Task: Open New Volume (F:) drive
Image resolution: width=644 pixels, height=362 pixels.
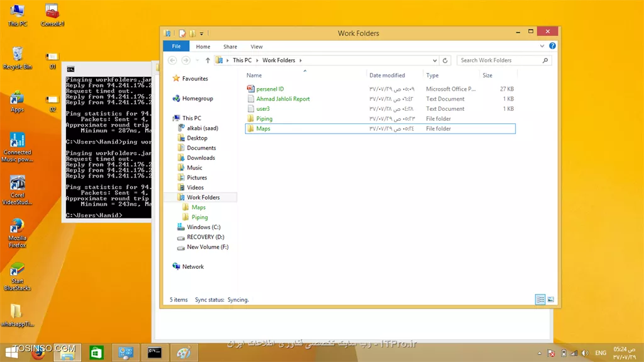Action: (x=207, y=247)
